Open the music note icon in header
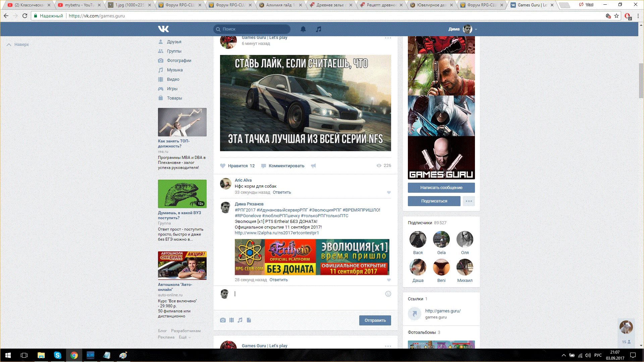 (x=319, y=29)
